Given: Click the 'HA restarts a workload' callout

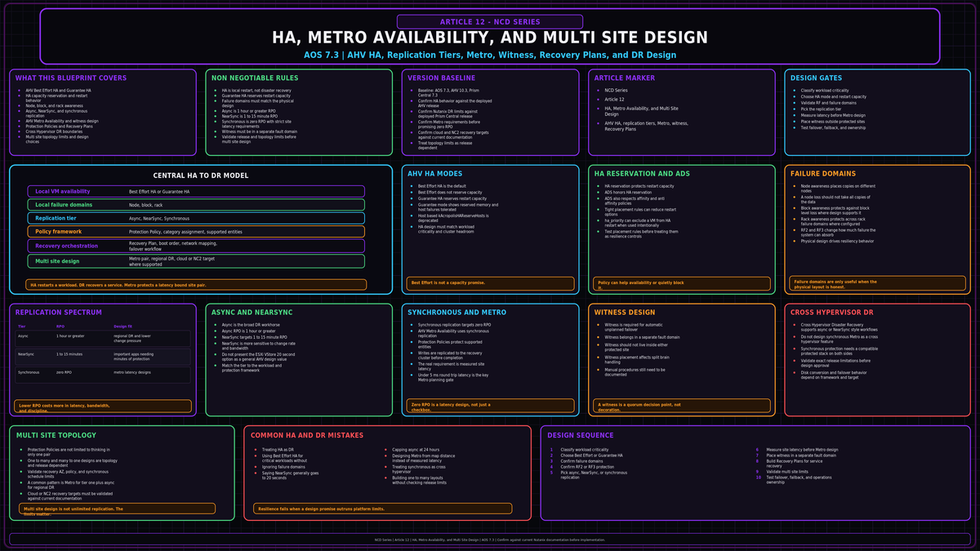Looking at the screenshot, I should coord(196,285).
